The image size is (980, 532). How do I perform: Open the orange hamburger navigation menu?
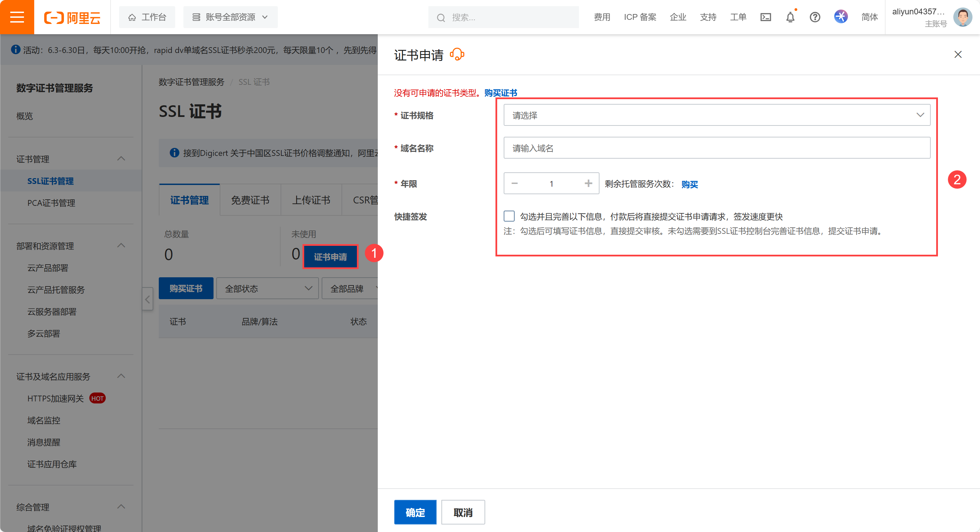click(x=17, y=17)
